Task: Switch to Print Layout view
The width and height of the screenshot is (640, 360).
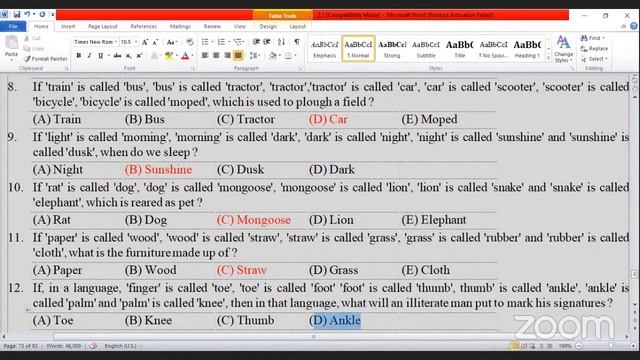Action: tap(515, 346)
